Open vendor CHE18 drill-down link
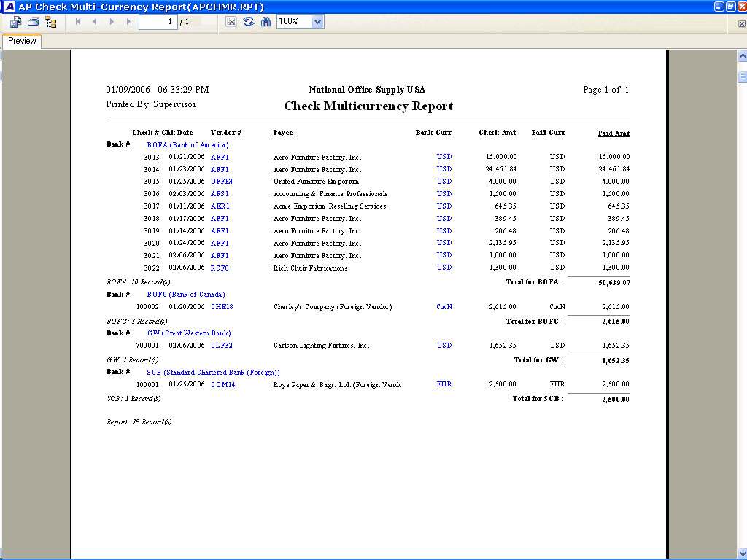747x560 pixels. click(x=222, y=307)
